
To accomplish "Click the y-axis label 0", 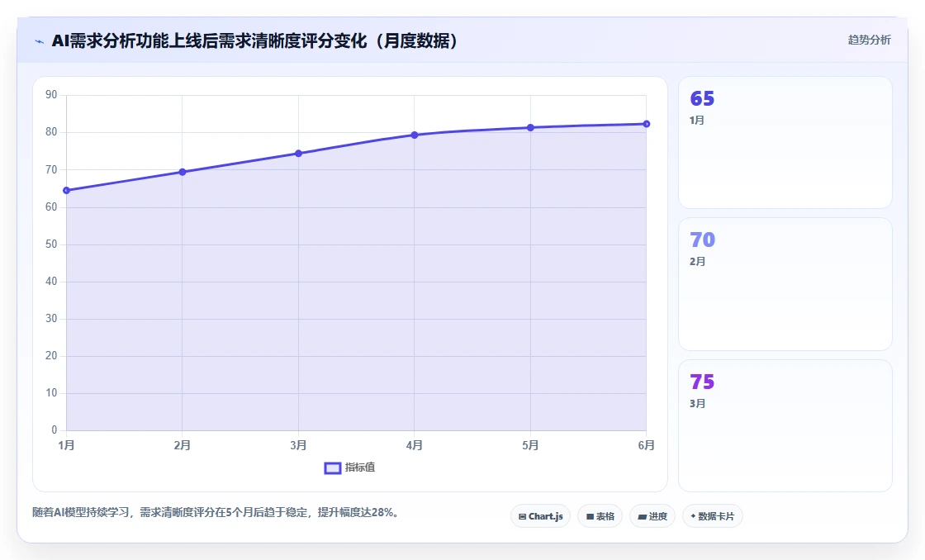I will coord(55,430).
